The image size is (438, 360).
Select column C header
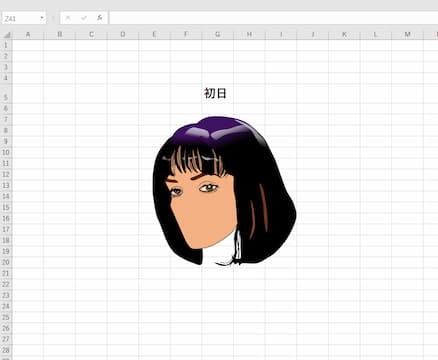(x=91, y=35)
